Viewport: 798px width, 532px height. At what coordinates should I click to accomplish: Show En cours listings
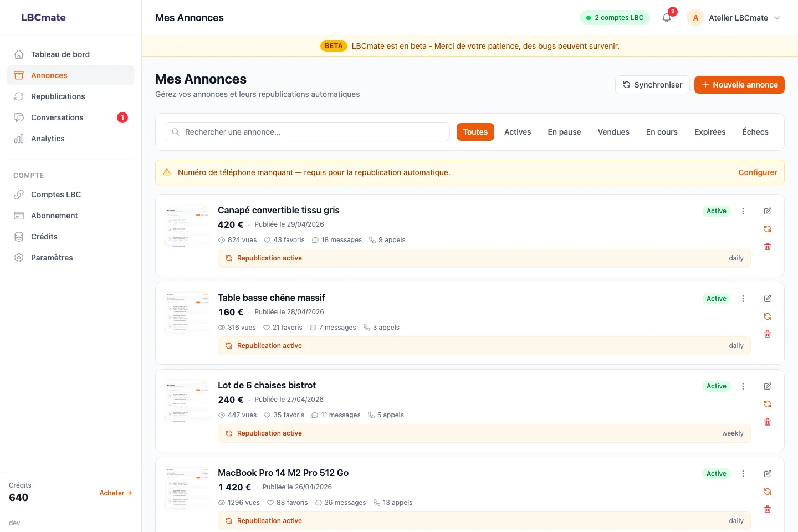(662, 132)
